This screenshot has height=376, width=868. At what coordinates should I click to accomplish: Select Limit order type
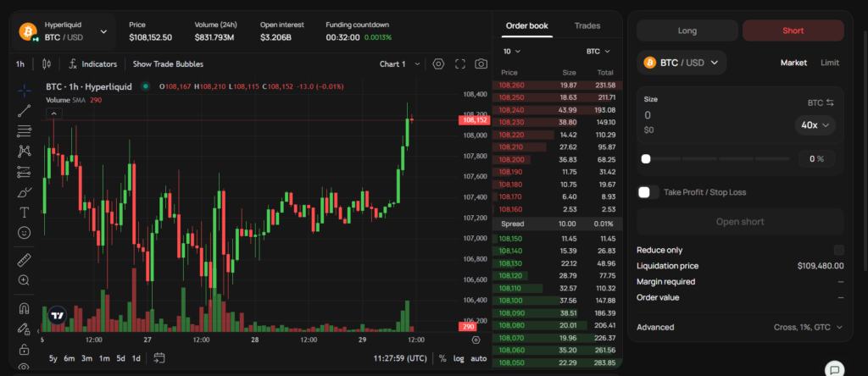tap(829, 63)
